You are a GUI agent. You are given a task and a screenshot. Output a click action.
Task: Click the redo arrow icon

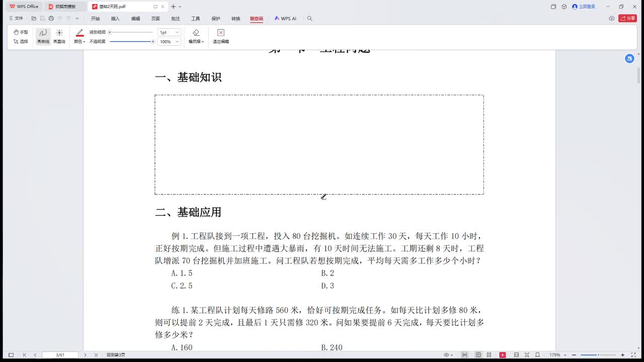(x=68, y=19)
